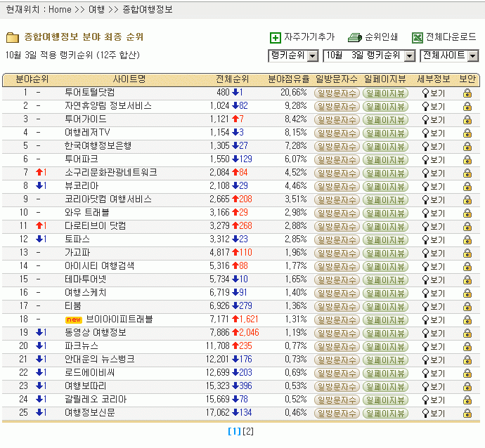Click the lock icon in 토파스 row
The height and width of the screenshot is (448, 485).
tap(467, 239)
